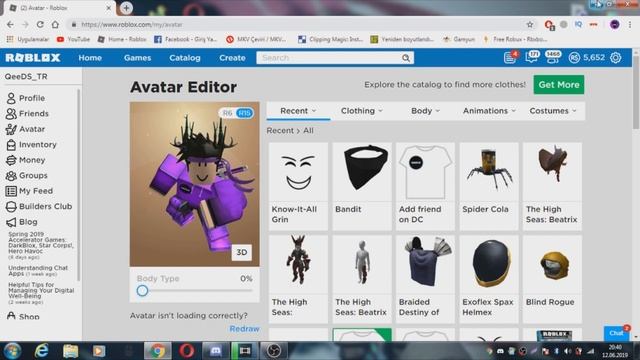
Task: Open a new Chrome tab
Action: coord(126,8)
